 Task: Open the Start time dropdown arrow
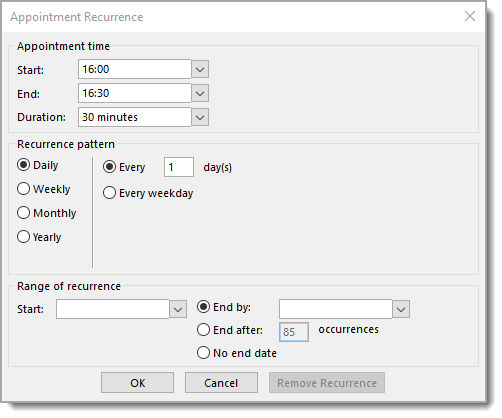pyautogui.click(x=200, y=69)
